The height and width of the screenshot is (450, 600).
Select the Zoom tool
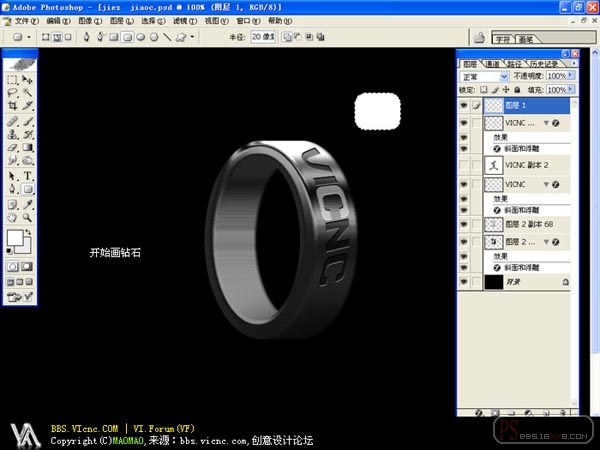pos(27,218)
